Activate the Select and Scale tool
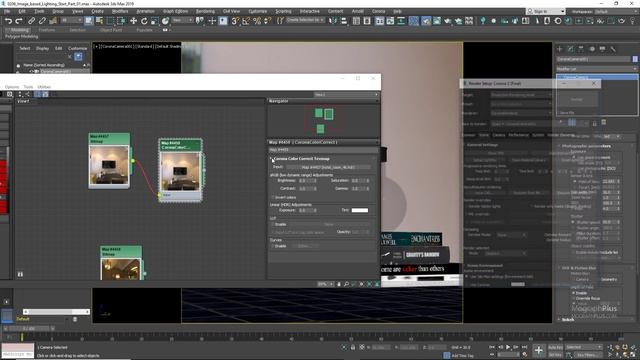Image resolution: width=640 pixels, height=360 pixels. [154, 21]
